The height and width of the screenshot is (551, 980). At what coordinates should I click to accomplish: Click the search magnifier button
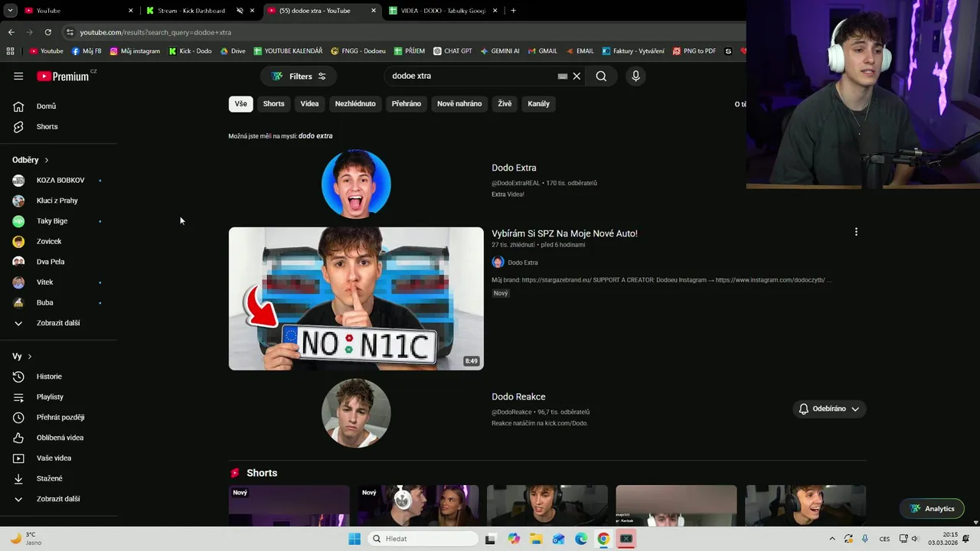click(601, 76)
